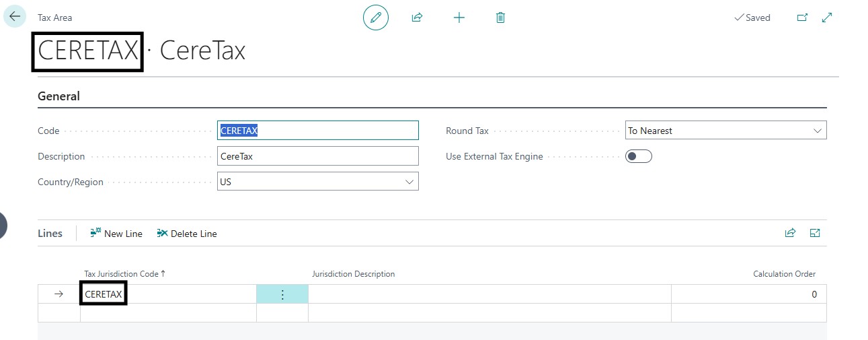The width and height of the screenshot is (868, 340).
Task: Go back using the arrow button
Action: click(15, 17)
